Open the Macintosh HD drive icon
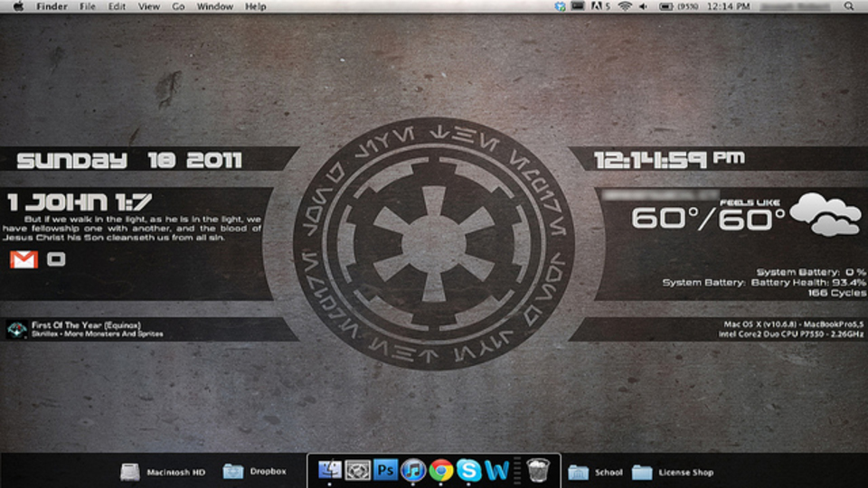This screenshot has width=868, height=488. coord(130,472)
